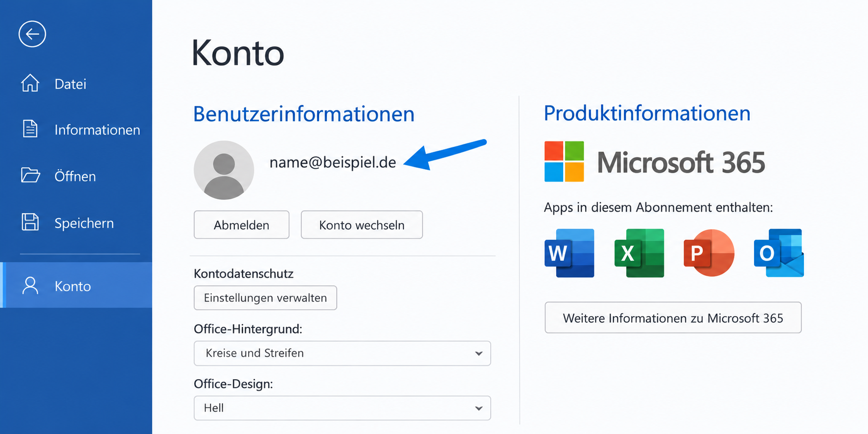Click the Microsoft 365 product name
868x434 pixels.
pos(681,162)
